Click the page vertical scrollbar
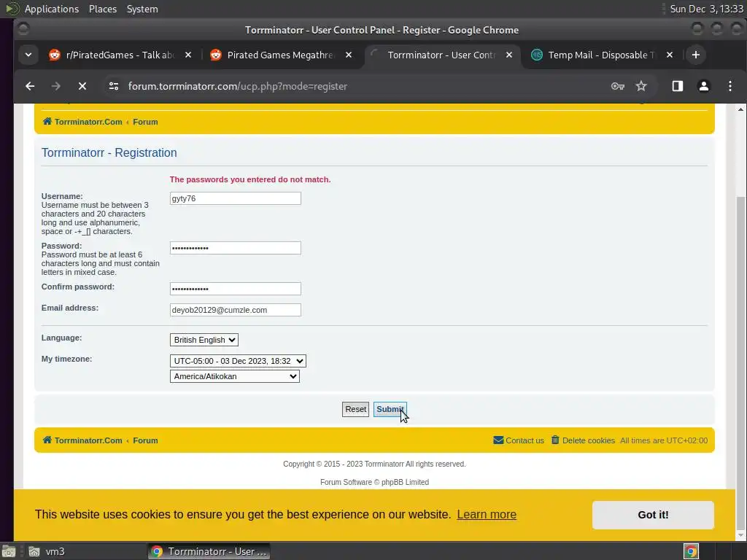Image resolution: width=747 pixels, height=560 pixels. [x=740, y=362]
